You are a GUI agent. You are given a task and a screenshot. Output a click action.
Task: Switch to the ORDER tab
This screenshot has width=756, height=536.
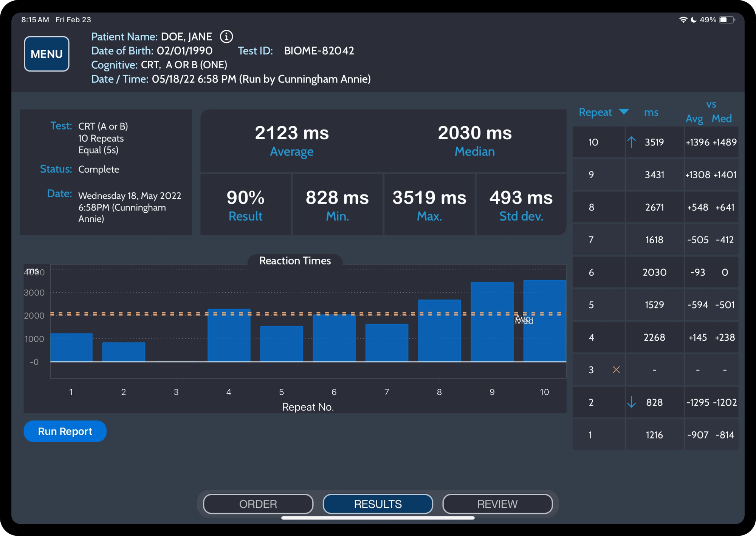pos(258,504)
